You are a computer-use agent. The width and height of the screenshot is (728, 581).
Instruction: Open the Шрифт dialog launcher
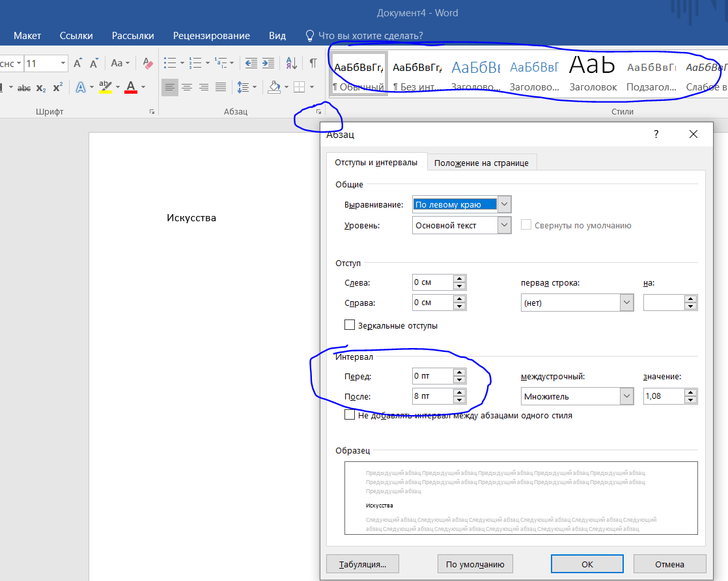[x=152, y=112]
